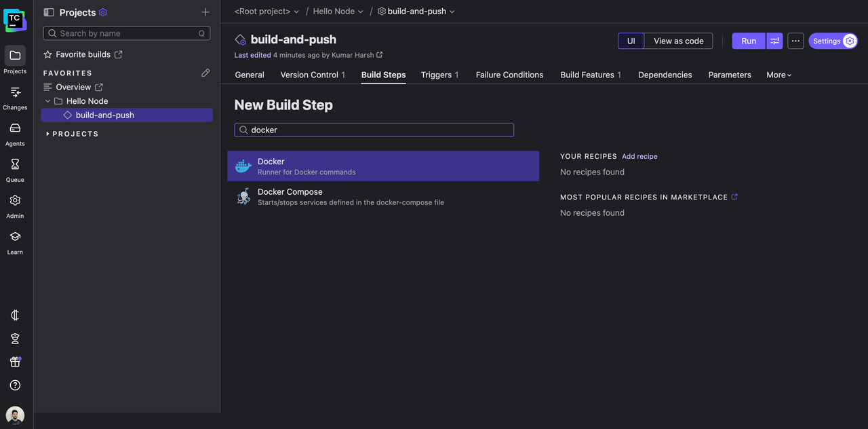Click the Run button
Screen dimensions: 868x429
click(x=748, y=41)
